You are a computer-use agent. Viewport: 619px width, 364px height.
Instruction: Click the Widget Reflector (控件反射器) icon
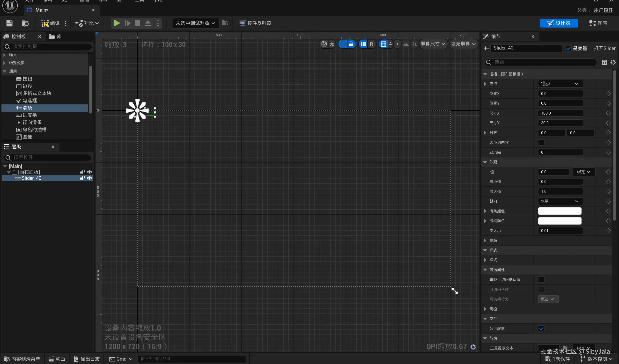(x=242, y=23)
